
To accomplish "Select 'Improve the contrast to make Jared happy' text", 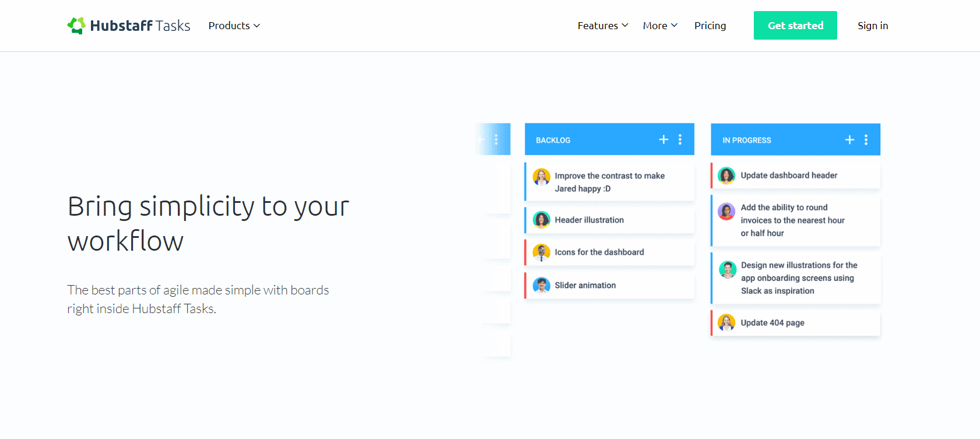I will pos(609,182).
